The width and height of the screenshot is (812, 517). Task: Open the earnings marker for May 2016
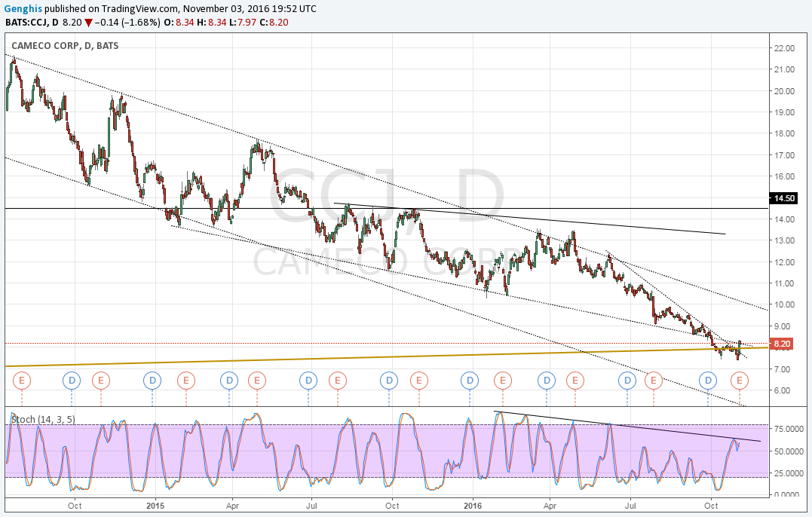575,381
